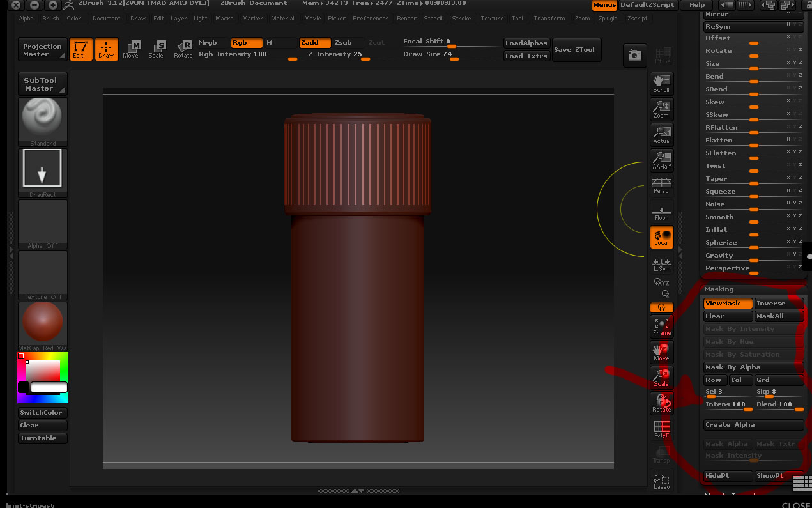The width and height of the screenshot is (812, 508).
Task: Open the Preferences menu
Action: [x=371, y=18]
